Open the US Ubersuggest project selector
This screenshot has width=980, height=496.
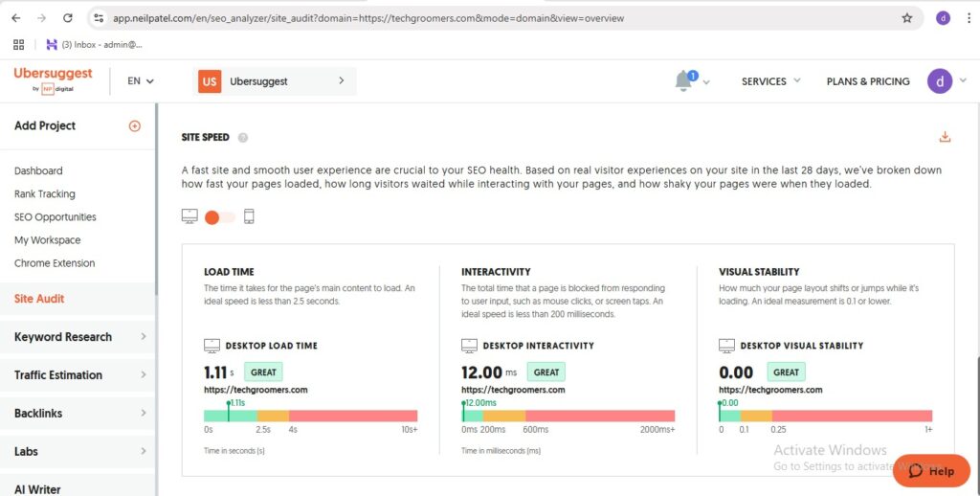click(x=275, y=81)
